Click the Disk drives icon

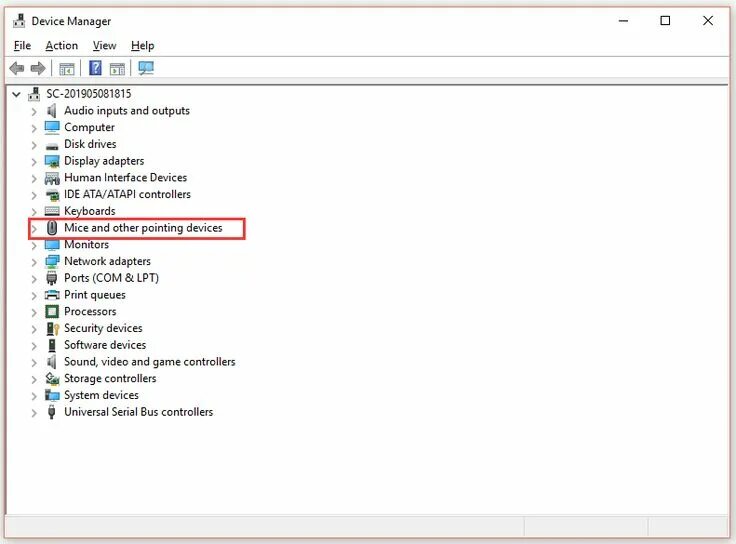pyautogui.click(x=52, y=146)
